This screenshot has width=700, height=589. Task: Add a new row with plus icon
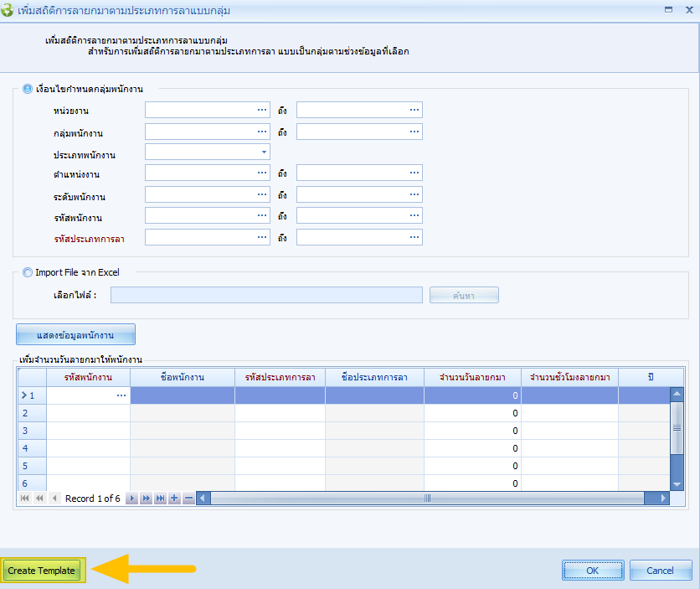[x=174, y=498]
